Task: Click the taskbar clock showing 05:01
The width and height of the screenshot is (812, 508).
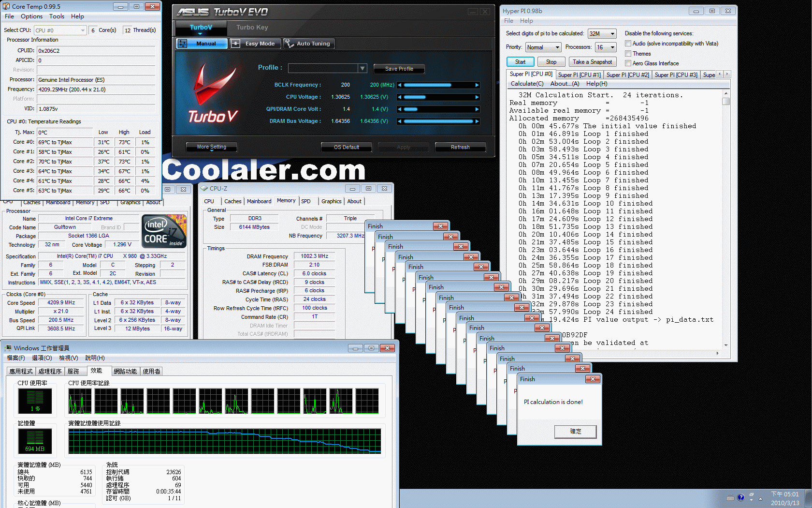Action: (785, 498)
